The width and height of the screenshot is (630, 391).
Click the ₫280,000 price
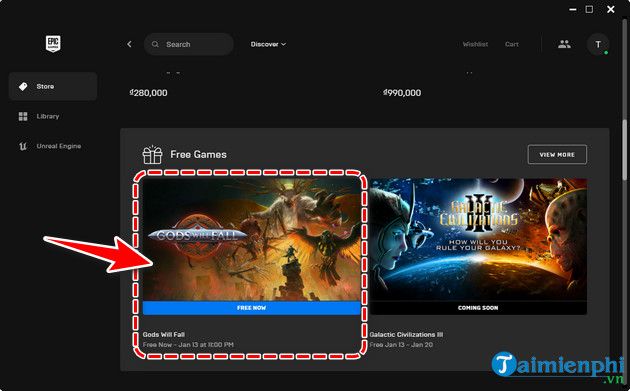[148, 93]
